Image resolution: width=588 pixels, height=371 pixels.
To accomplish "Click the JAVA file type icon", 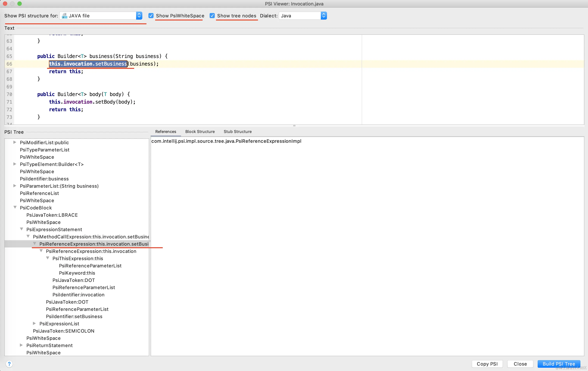I will tap(65, 16).
